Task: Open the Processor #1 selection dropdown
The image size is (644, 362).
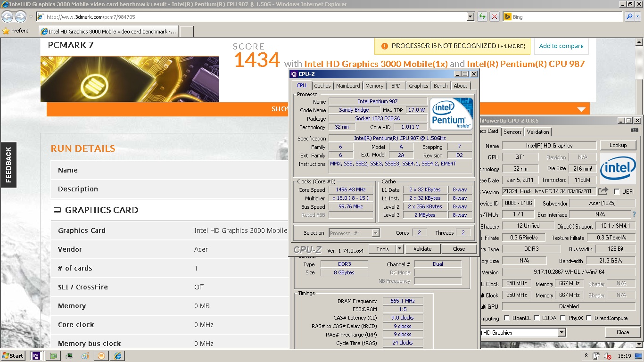Action: point(375,233)
